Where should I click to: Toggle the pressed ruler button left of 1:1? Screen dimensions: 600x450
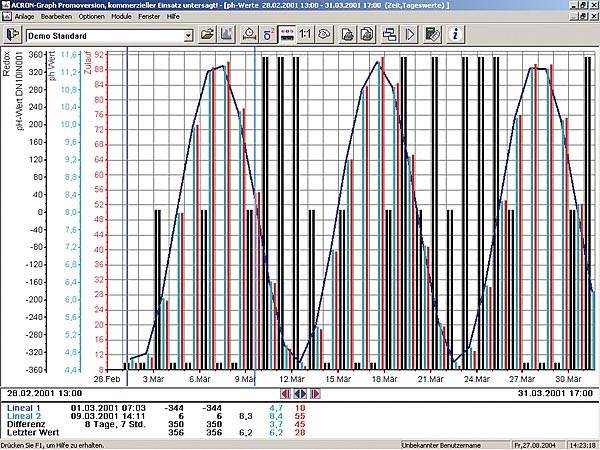pyautogui.click(x=285, y=35)
